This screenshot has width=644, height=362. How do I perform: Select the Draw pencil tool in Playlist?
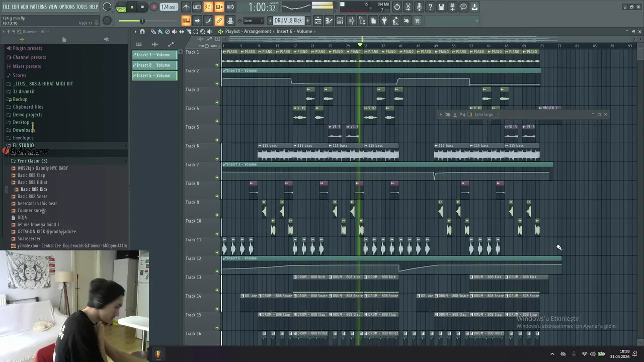[x=153, y=32]
